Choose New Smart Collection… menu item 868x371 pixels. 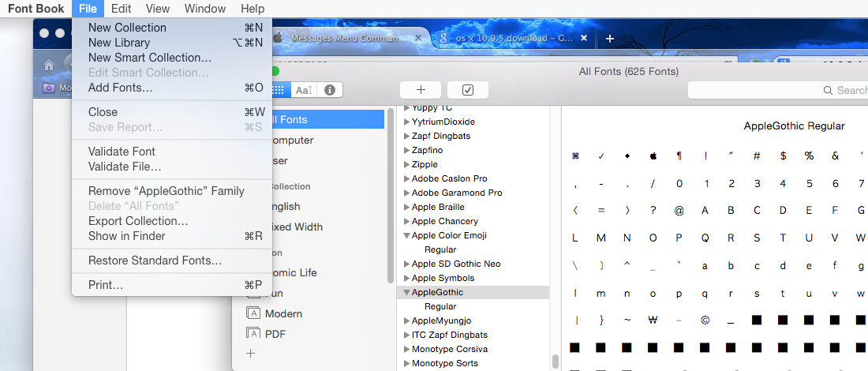pyautogui.click(x=171, y=58)
